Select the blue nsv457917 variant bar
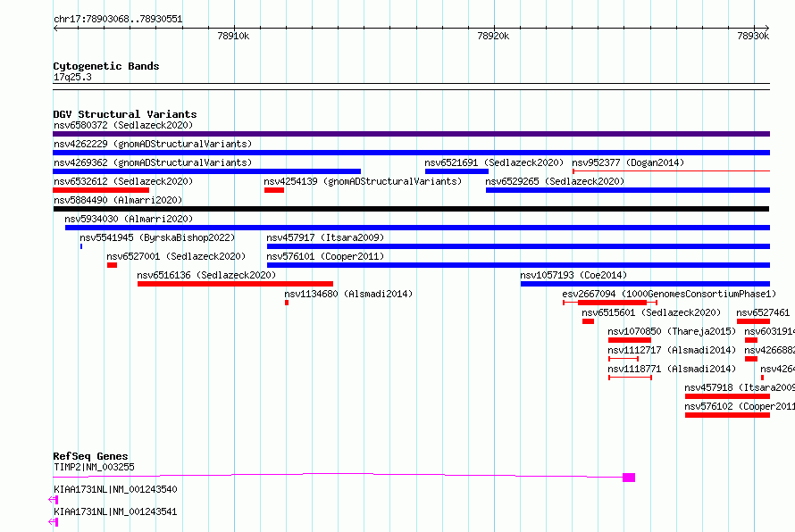The image size is (795, 532). 518,246
